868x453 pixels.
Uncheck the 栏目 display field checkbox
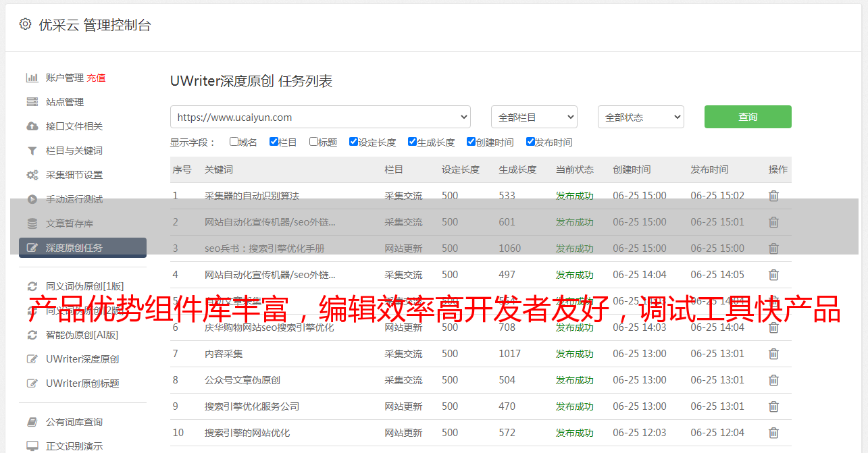(274, 142)
